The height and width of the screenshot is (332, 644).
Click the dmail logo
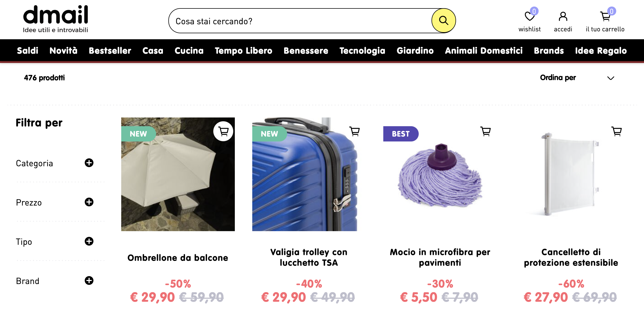pos(56,19)
